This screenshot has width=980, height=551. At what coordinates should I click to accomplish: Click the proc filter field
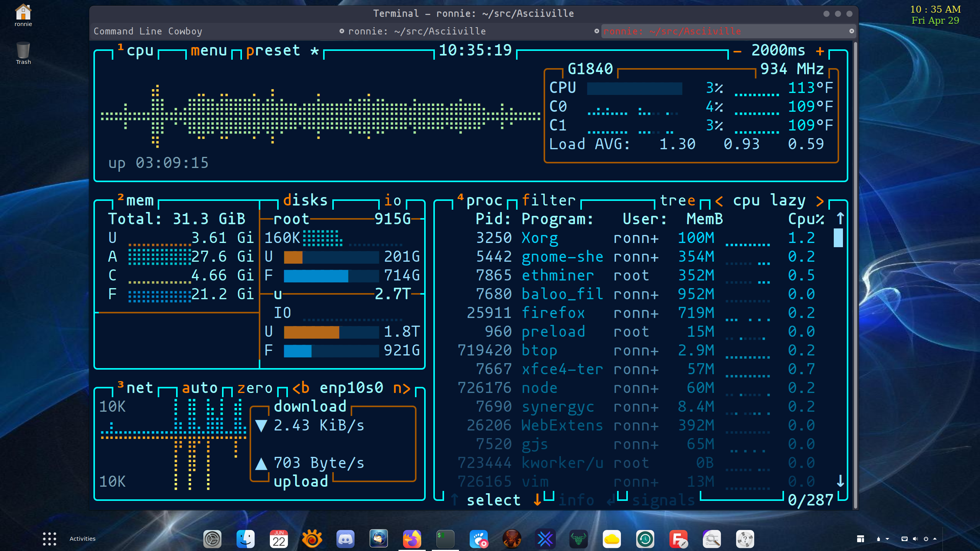[548, 201]
